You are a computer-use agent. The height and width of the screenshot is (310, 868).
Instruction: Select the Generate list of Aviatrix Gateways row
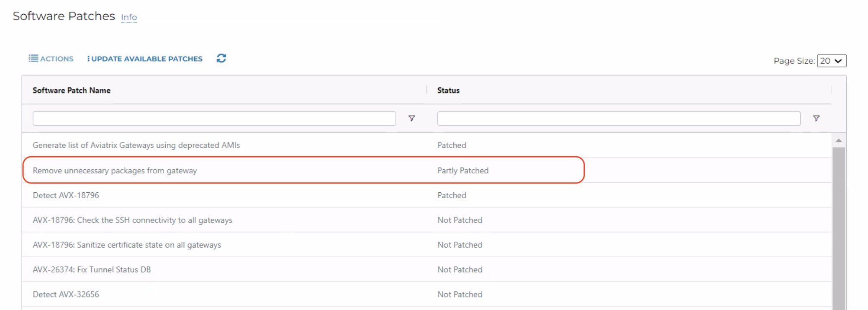pyautogui.click(x=136, y=145)
